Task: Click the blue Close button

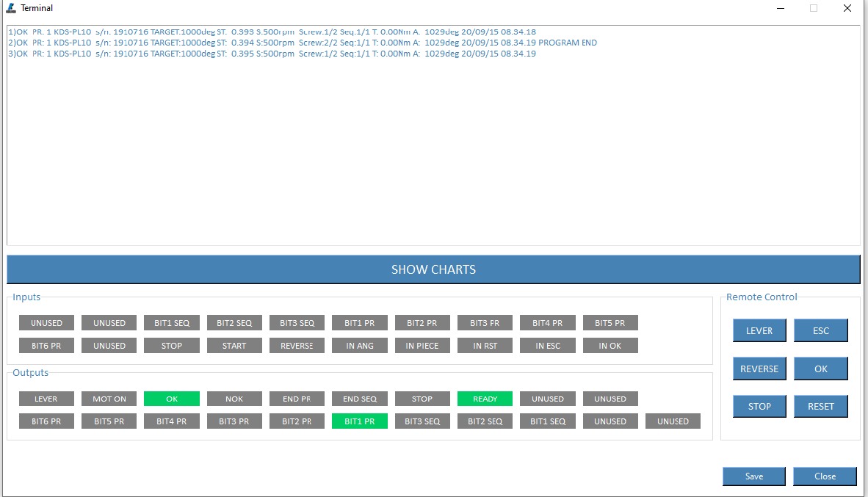Action: pos(825,476)
